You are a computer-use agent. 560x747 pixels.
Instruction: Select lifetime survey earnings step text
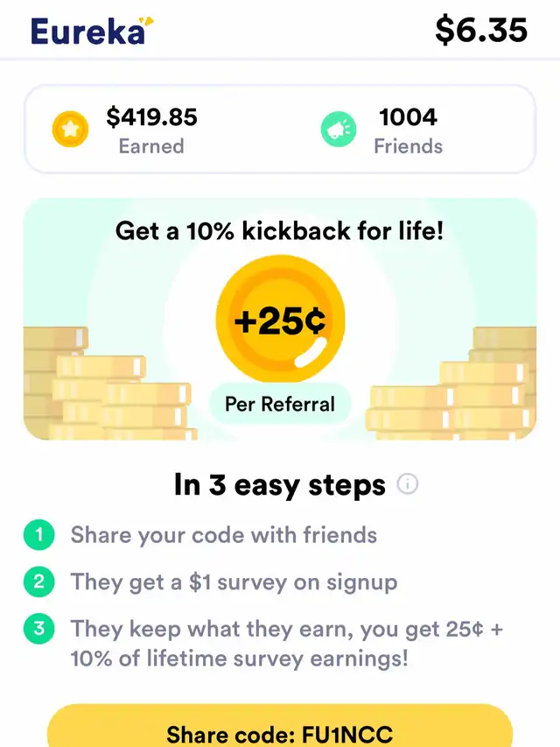tap(287, 644)
